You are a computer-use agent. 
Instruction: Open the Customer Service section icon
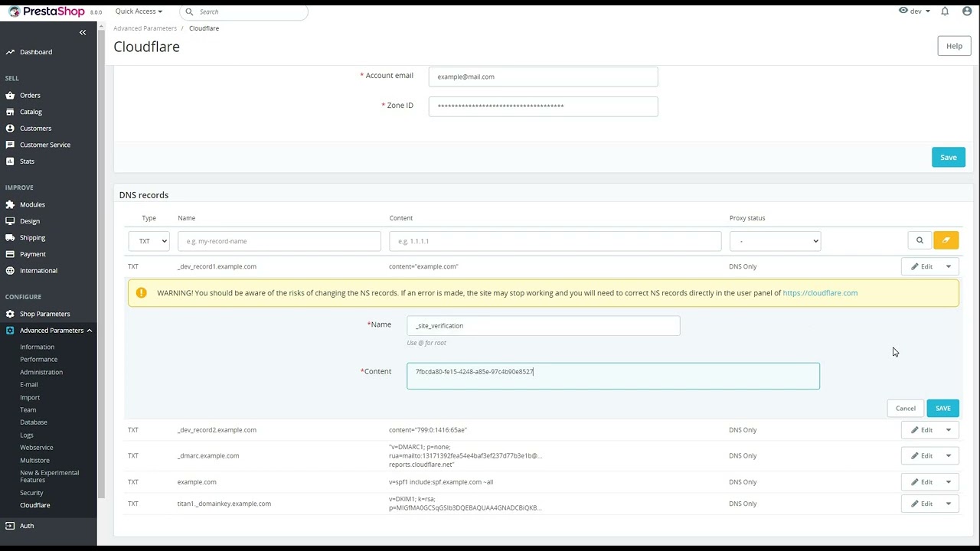click(10, 145)
